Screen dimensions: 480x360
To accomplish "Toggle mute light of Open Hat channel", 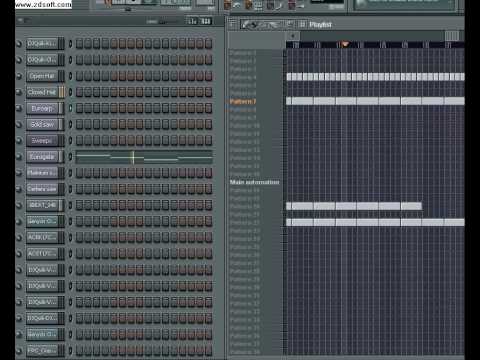I will (x=19, y=76).
